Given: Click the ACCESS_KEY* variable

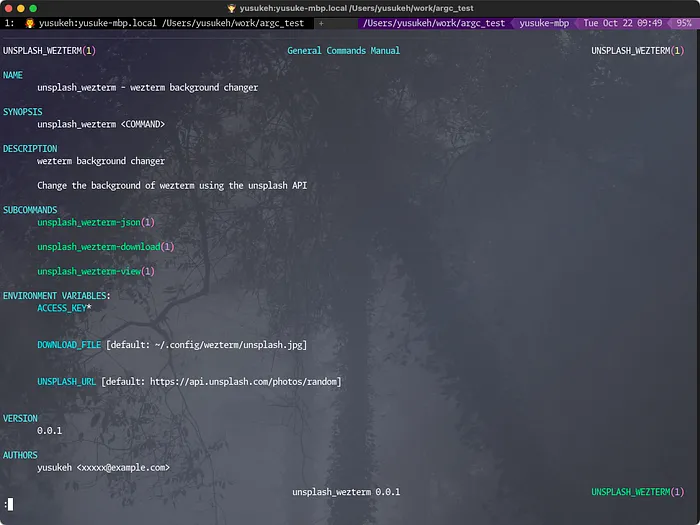Looking at the screenshot, I should 64,308.
